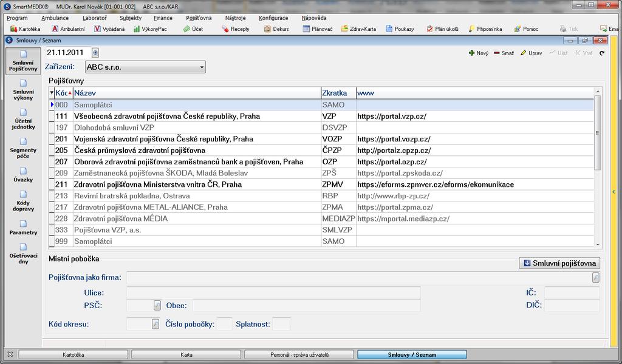The width and height of the screenshot is (622, 364).
Task: Select Ošetřovací dny in the sidebar
Action: click(24, 254)
